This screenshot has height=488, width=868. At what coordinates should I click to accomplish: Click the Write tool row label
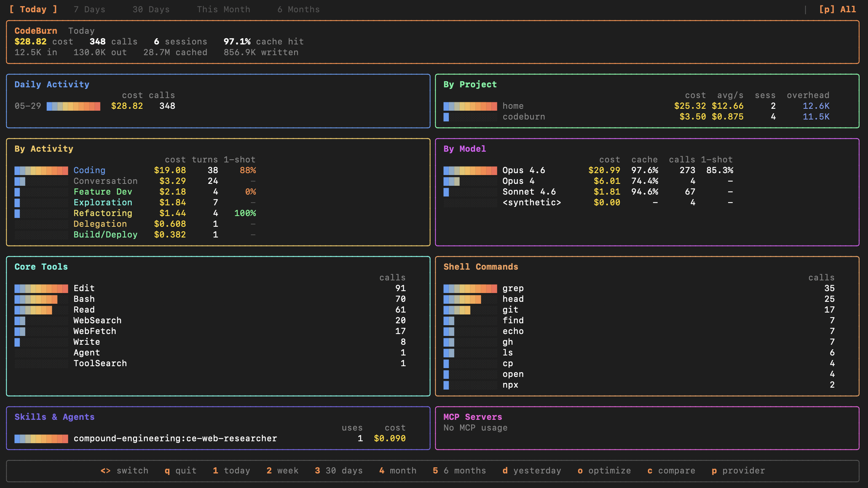pyautogui.click(x=87, y=342)
